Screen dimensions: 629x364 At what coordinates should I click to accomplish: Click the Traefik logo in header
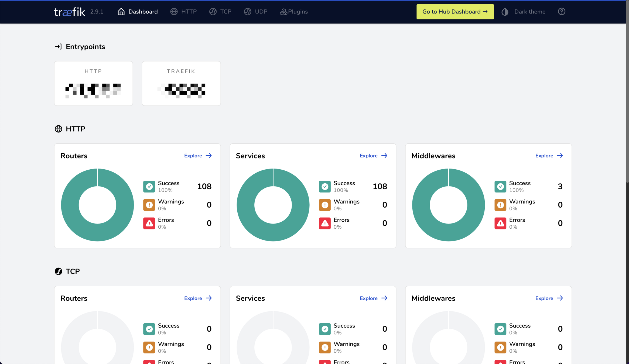pyautogui.click(x=70, y=12)
